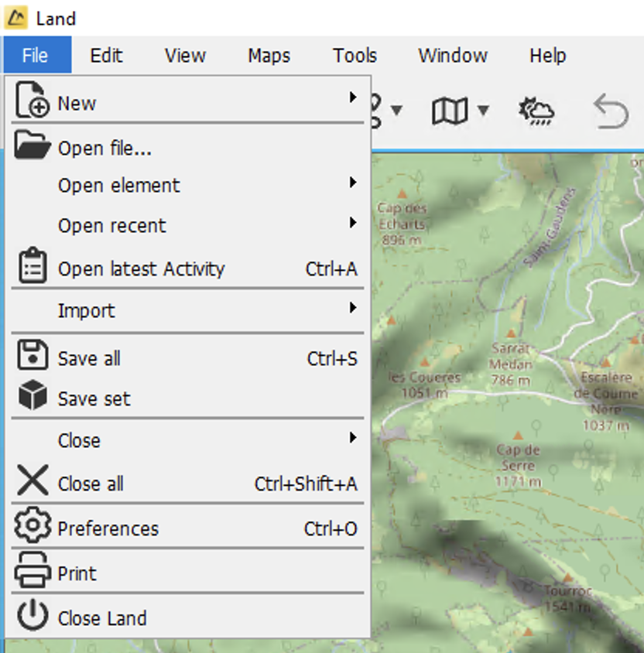Screen dimensions: 644x653
Task: Click the Cap de Serre peak on map
Action: (518, 436)
